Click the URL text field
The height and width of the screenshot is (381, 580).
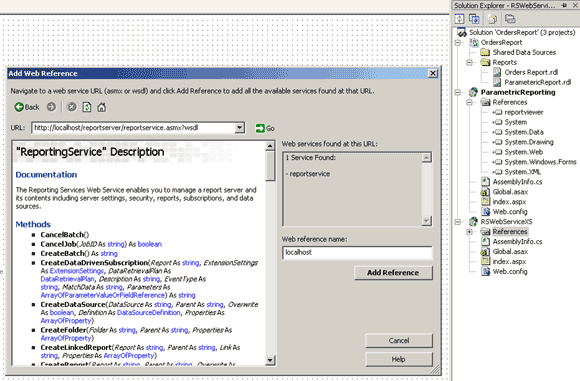(x=133, y=128)
